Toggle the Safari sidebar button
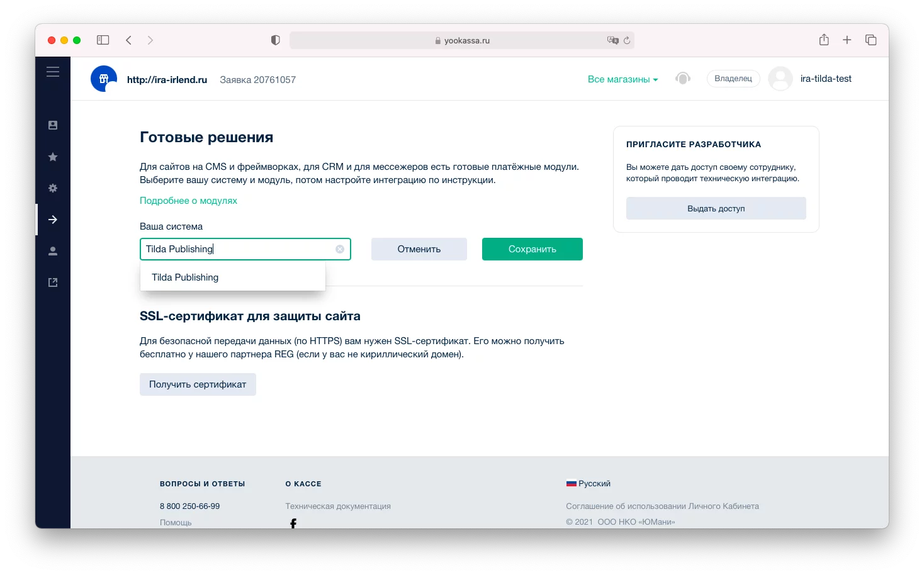The height and width of the screenshot is (575, 924). point(103,40)
